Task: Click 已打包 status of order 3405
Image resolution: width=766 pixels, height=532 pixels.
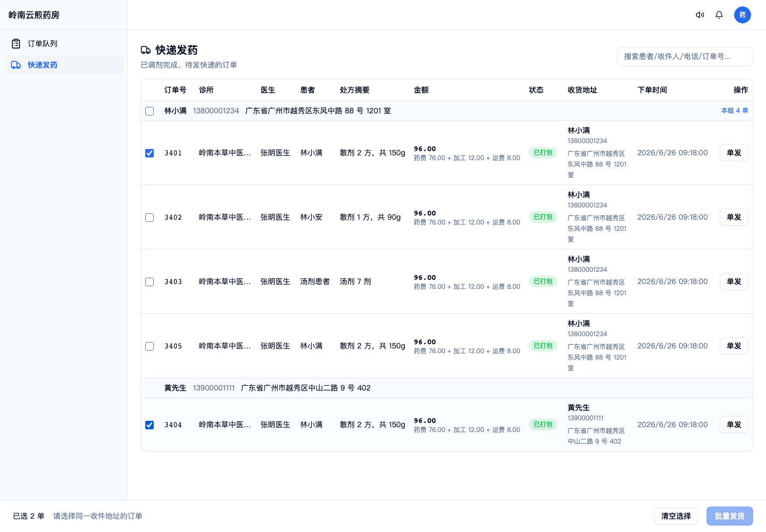Action: click(x=543, y=346)
